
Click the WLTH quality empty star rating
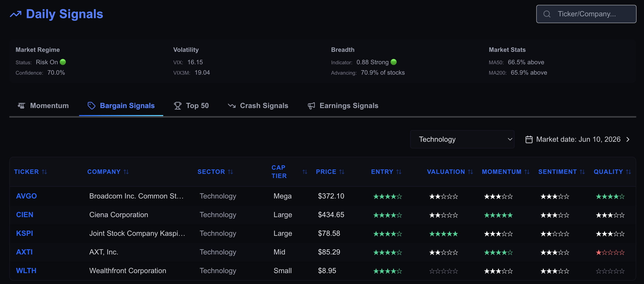[x=610, y=271]
